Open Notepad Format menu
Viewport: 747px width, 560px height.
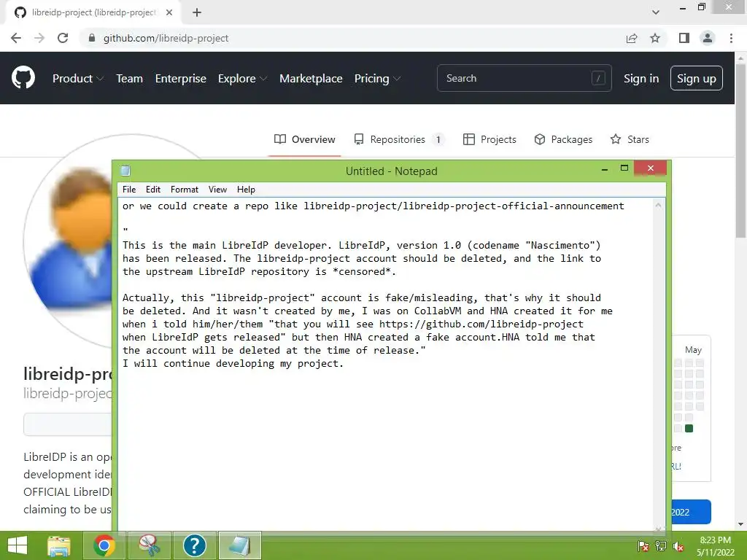point(185,190)
